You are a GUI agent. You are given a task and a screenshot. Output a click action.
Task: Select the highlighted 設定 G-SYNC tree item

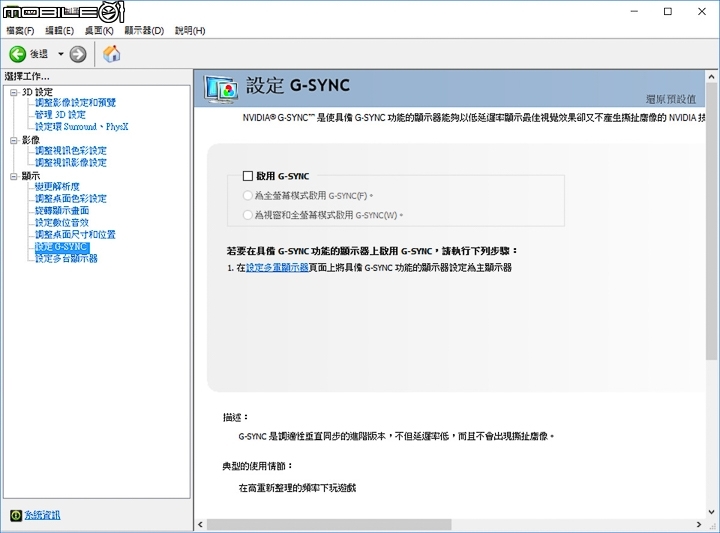62,247
